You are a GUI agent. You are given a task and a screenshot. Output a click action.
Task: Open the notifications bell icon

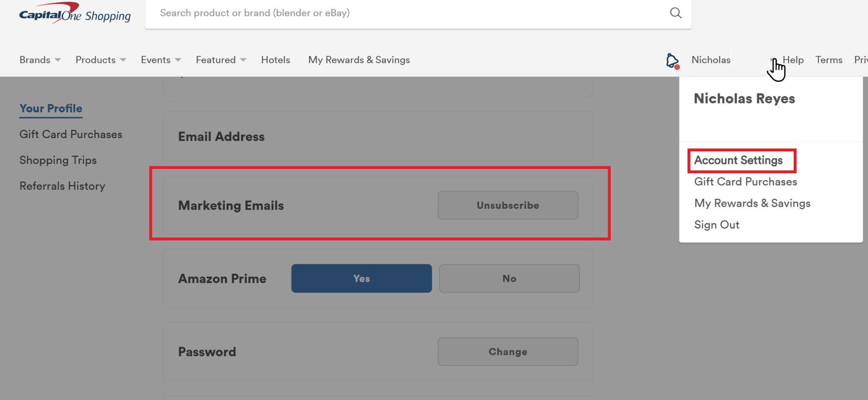pos(672,61)
